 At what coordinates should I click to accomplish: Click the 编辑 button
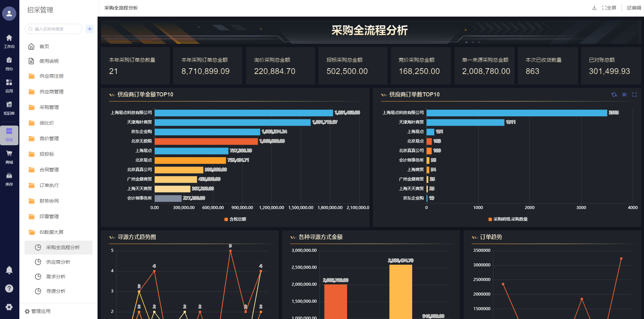tap(634, 8)
